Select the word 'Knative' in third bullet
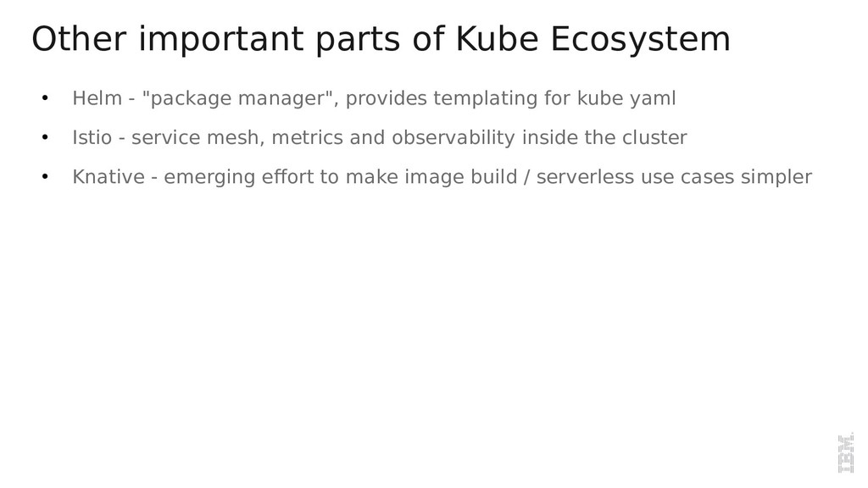Image resolution: width=868 pixels, height=488 pixels. pyautogui.click(x=108, y=176)
